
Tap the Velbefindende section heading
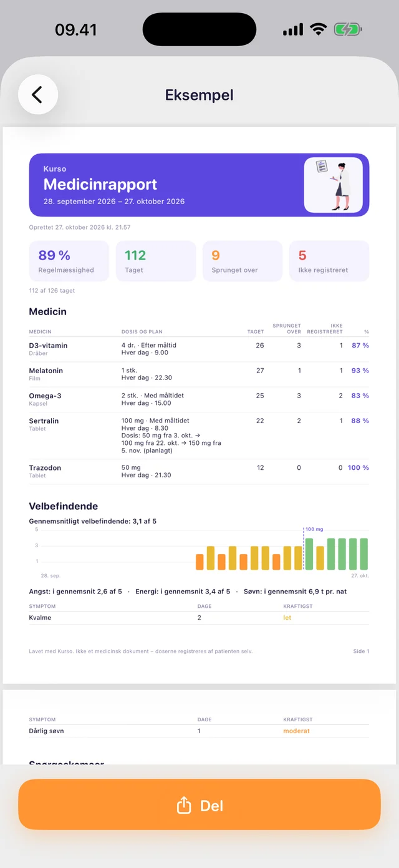click(64, 506)
